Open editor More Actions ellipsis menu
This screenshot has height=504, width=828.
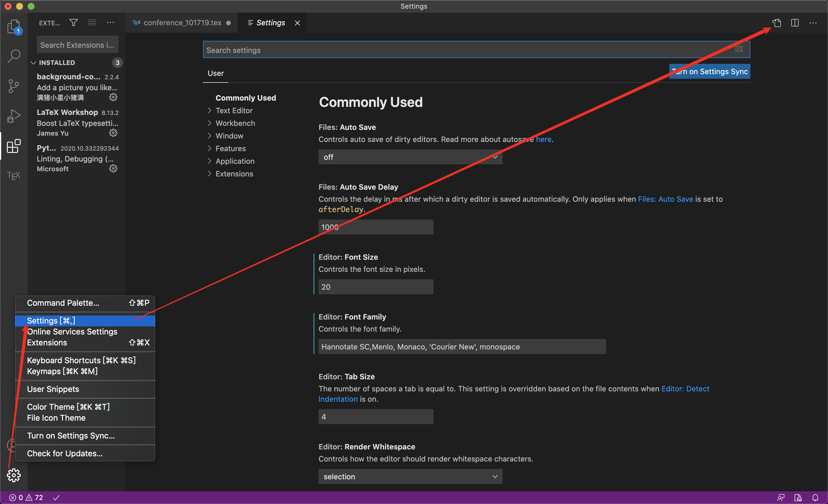[x=813, y=23]
